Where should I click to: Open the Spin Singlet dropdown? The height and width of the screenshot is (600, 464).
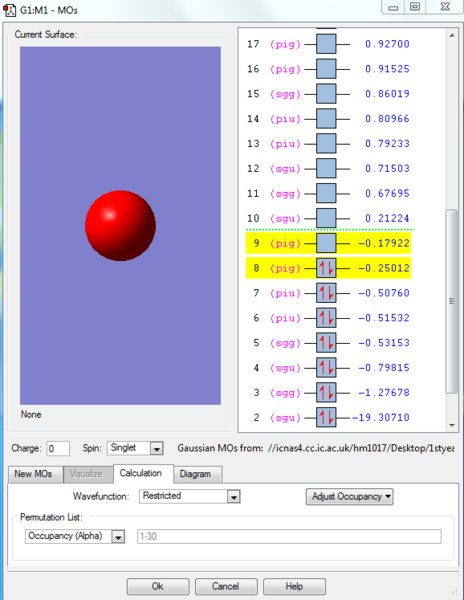click(x=156, y=448)
